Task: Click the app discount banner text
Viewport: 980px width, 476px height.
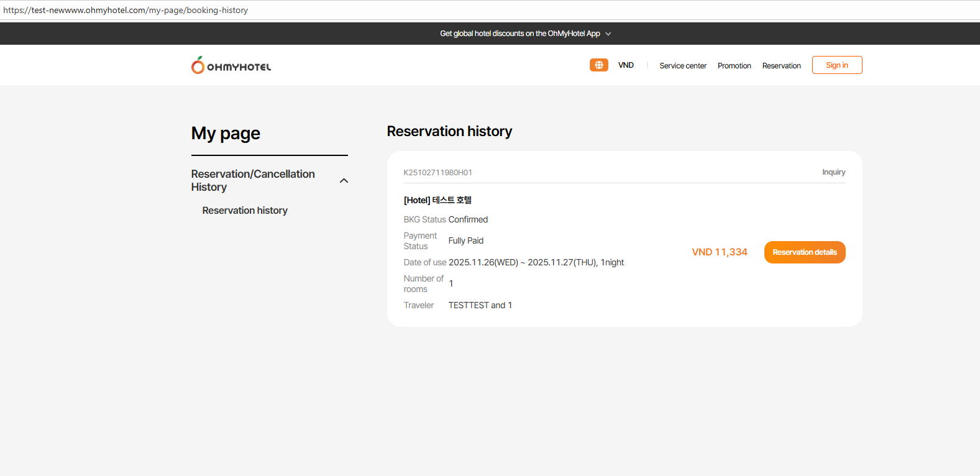Action: 520,34
